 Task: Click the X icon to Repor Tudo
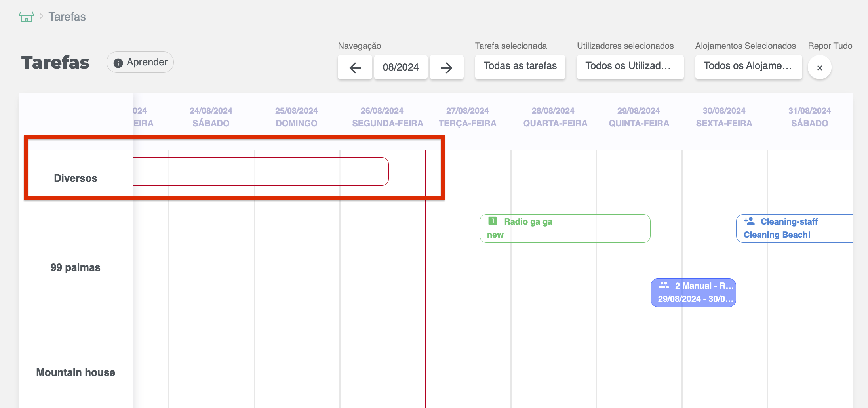[819, 67]
